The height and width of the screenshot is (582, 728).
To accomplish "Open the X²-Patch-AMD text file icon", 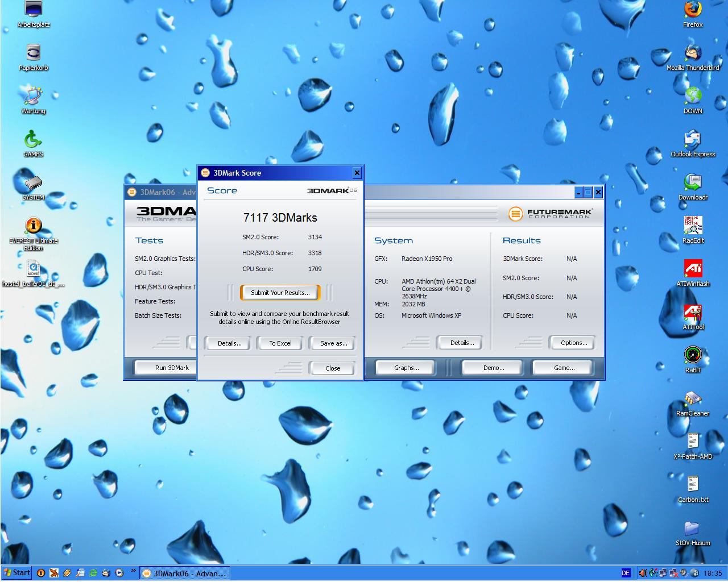I will [693, 446].
